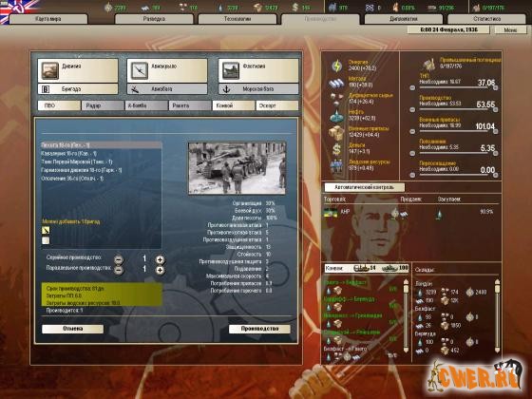The height and width of the screenshot is (399, 532).
Task: Switch to the Дипломатия tab
Action: coord(404,19)
